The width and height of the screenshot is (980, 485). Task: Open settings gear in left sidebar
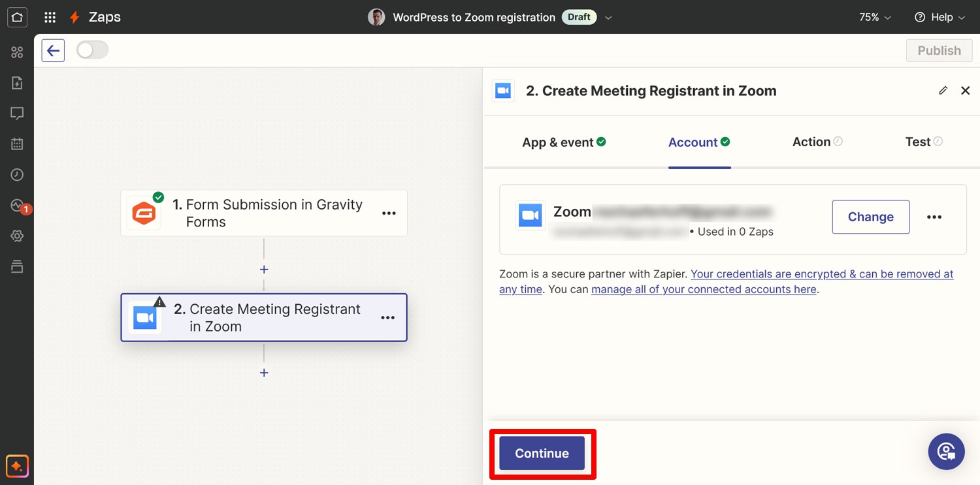click(17, 236)
